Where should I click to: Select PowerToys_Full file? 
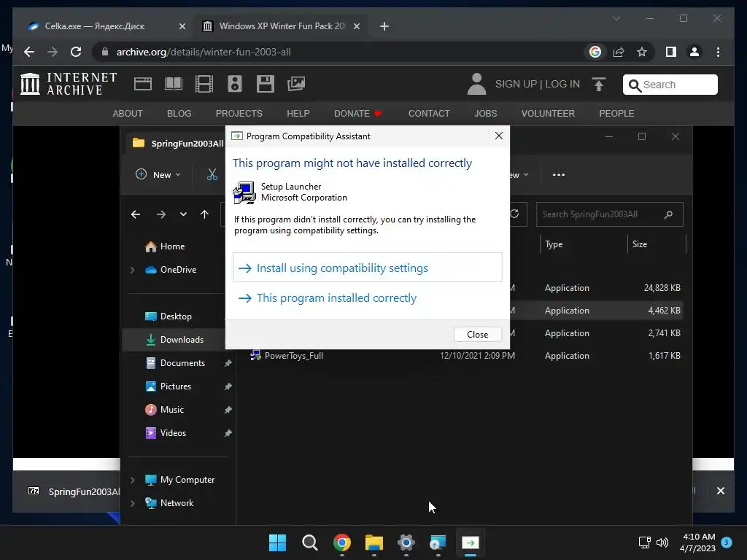pyautogui.click(x=294, y=356)
